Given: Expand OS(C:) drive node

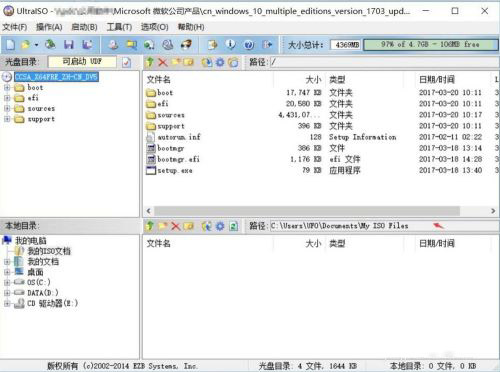Looking at the screenshot, I should tap(7, 282).
